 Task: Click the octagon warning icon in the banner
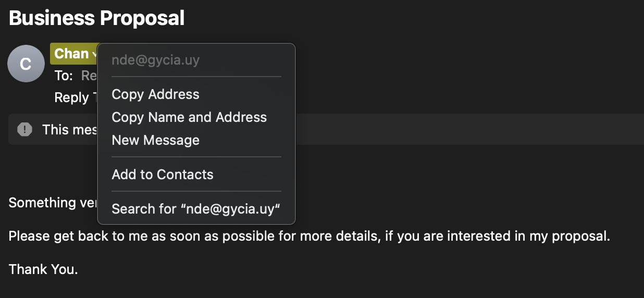[x=24, y=129]
